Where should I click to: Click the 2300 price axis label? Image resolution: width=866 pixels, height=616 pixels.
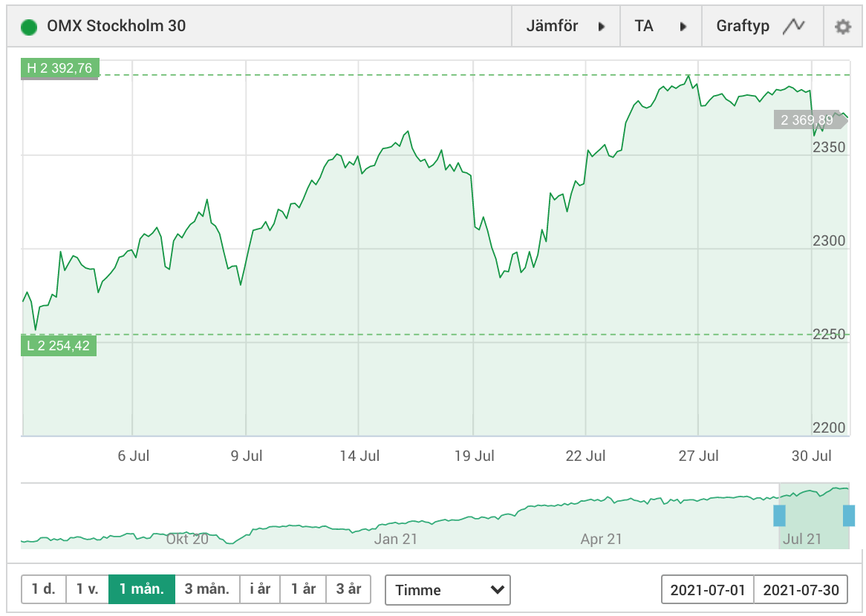(x=828, y=240)
